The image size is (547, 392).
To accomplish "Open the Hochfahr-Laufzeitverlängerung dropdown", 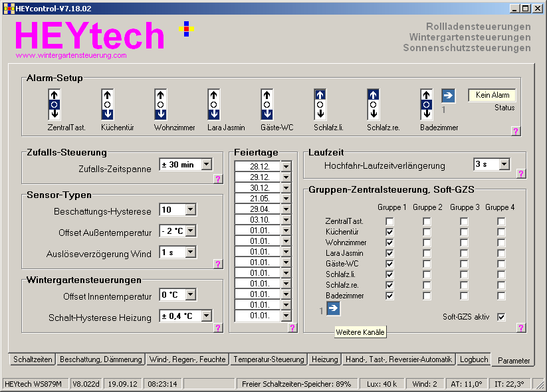I will (504, 164).
